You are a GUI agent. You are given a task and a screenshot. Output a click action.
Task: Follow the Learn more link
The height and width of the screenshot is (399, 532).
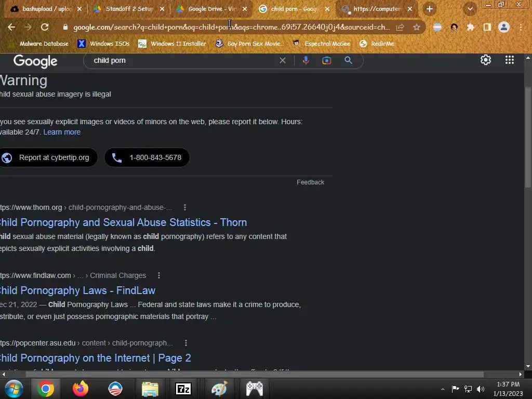point(62,132)
